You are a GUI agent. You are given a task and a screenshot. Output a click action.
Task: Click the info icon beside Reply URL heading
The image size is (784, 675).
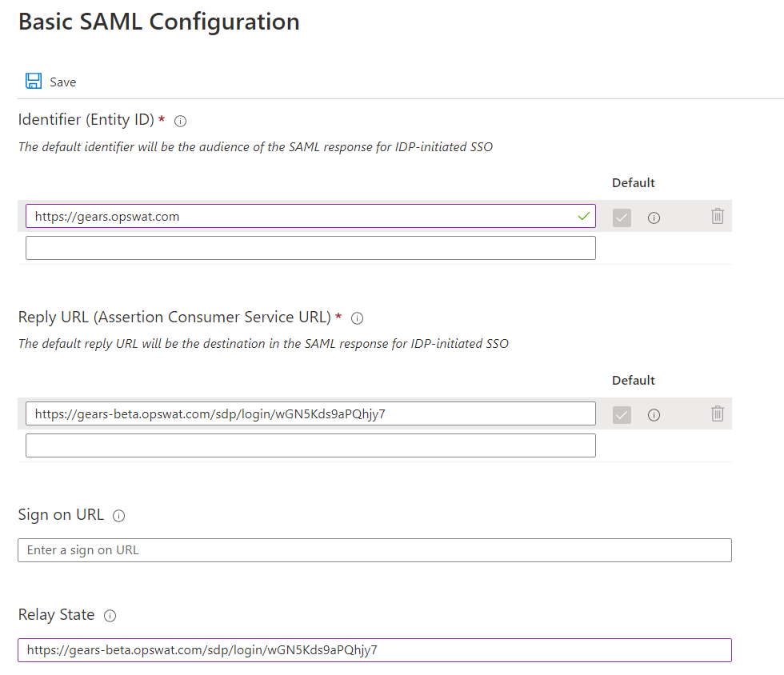pos(357,318)
